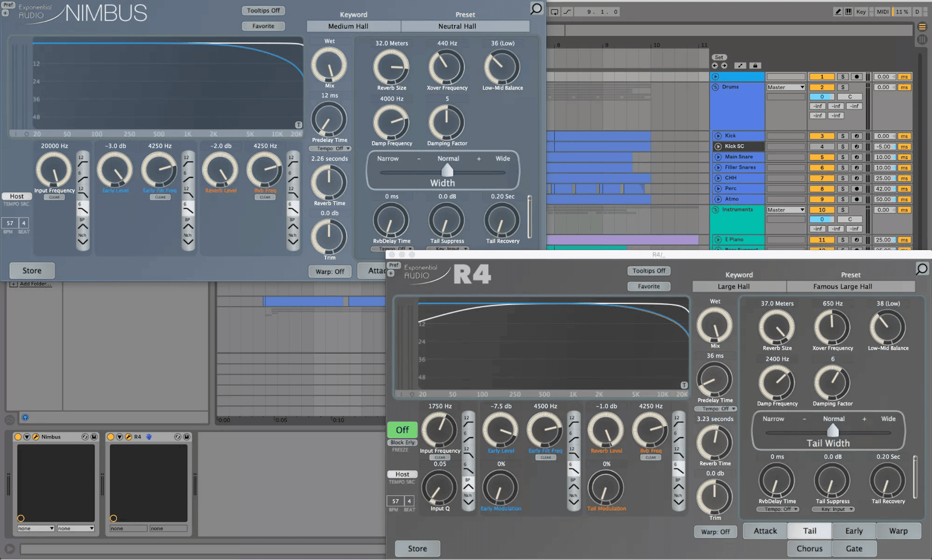Click the R4 Store button

coord(417,548)
